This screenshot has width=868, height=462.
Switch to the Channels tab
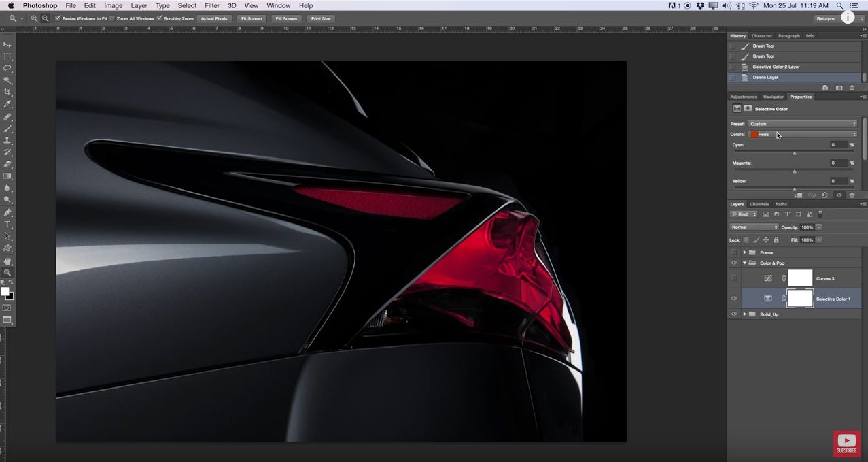[x=759, y=203]
